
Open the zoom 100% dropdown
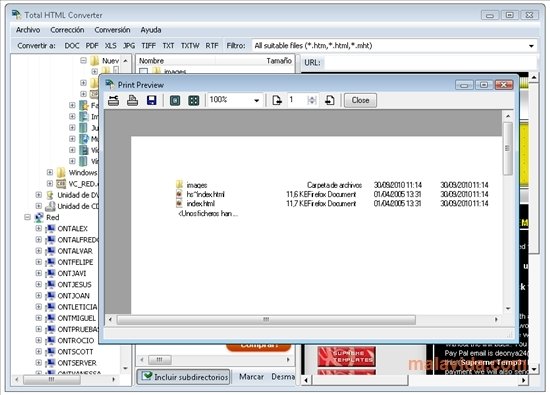(x=256, y=100)
